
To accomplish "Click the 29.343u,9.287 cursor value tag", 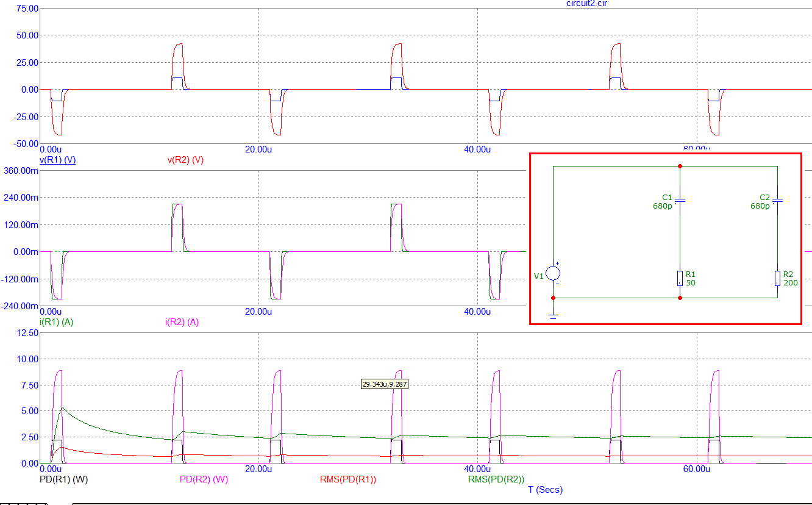I will point(385,384).
